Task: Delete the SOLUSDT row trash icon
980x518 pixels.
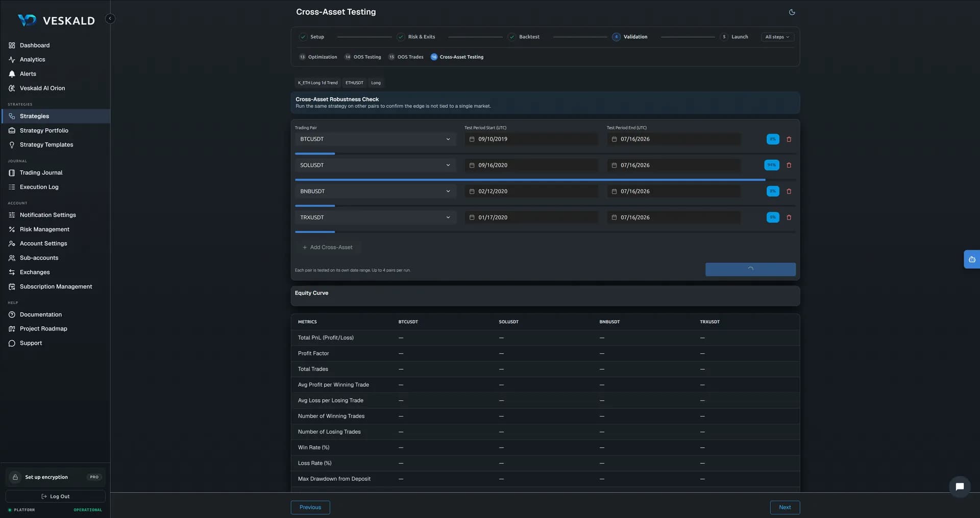Action: [x=789, y=165]
